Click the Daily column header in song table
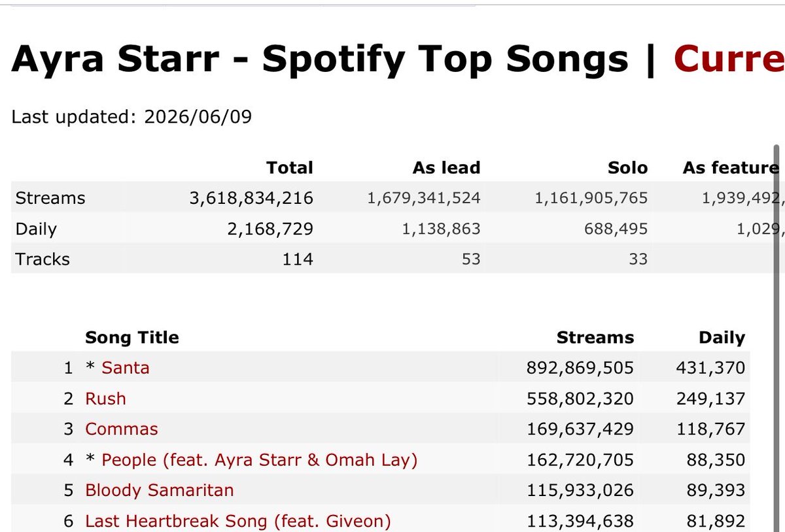Screen dimensions: 785x532 coord(722,338)
